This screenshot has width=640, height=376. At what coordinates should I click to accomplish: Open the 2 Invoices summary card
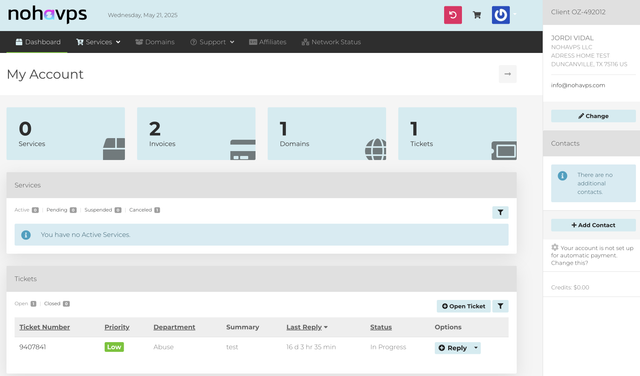[x=196, y=133]
